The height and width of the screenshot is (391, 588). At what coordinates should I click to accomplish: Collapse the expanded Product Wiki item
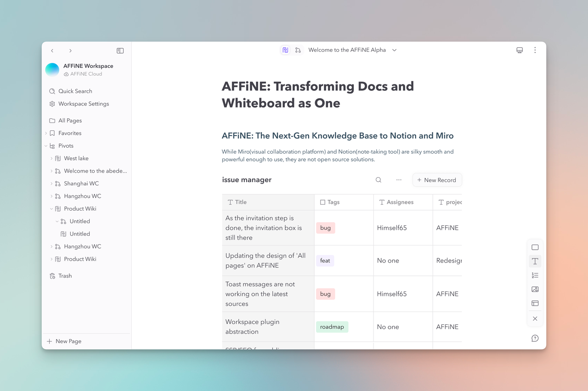51,209
